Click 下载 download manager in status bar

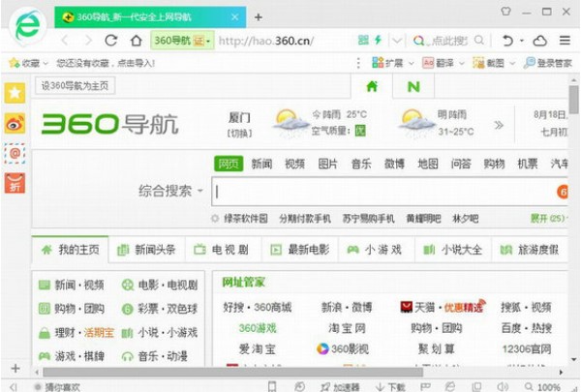point(390,387)
